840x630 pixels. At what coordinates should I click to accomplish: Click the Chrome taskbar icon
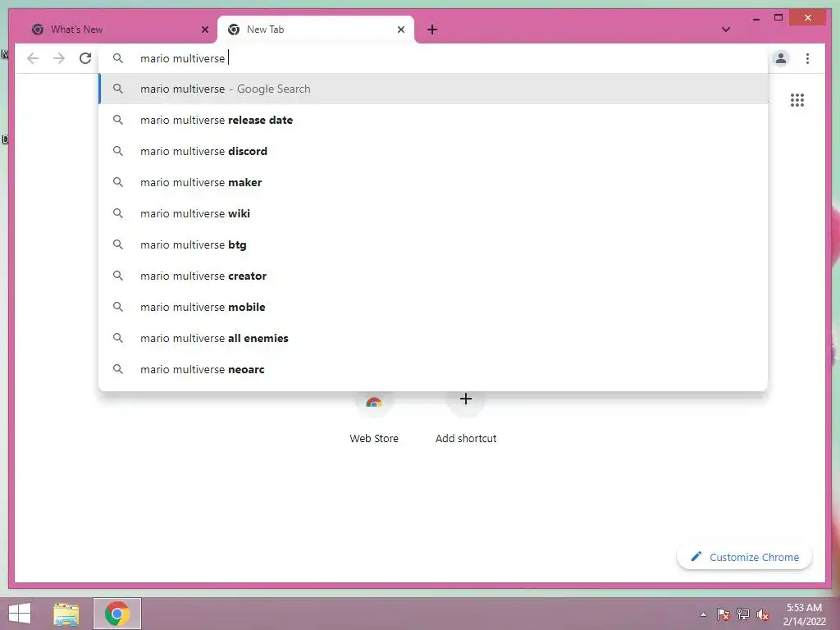point(117,614)
